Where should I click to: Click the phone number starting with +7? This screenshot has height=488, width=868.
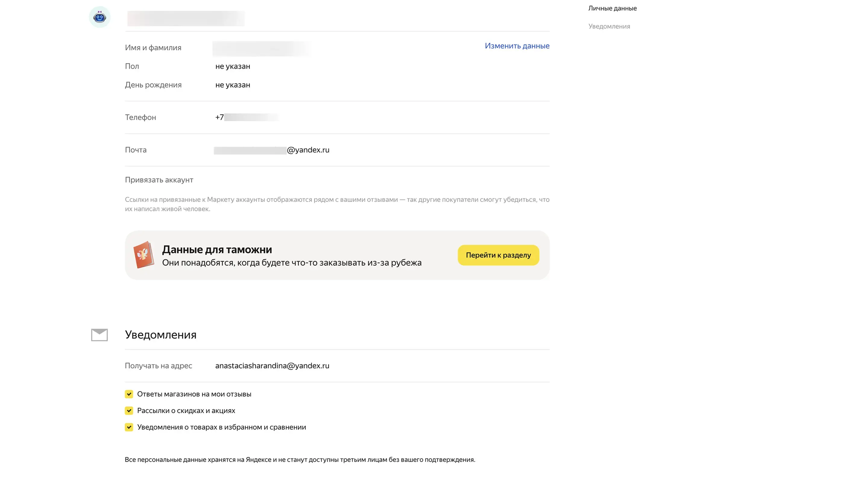click(247, 117)
